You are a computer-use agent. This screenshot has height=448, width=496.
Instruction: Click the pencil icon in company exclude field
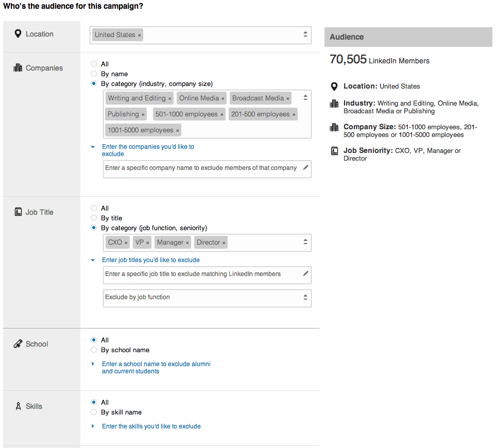305,168
